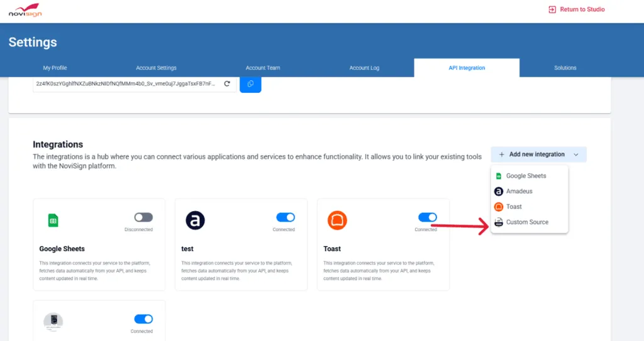The width and height of the screenshot is (644, 341).
Task: Choose Amadeus in the integration menu
Action: pyautogui.click(x=519, y=192)
